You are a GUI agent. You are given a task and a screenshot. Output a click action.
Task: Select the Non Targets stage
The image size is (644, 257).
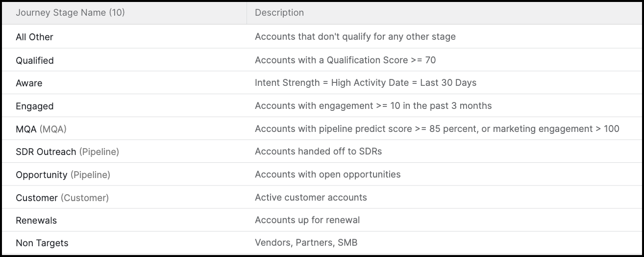(x=42, y=243)
